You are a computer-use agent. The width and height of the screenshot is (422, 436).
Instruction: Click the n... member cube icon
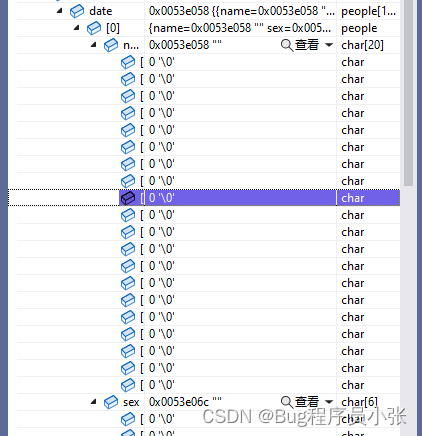111,45
